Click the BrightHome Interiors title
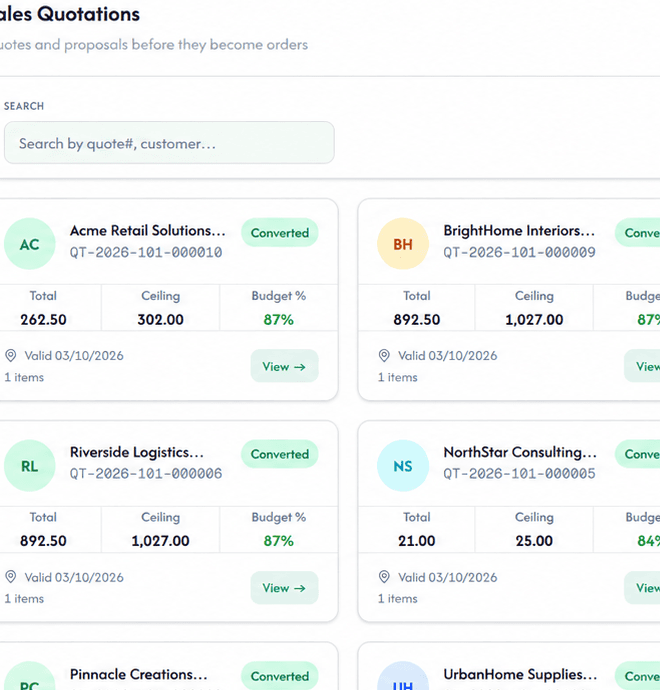 coord(519,231)
